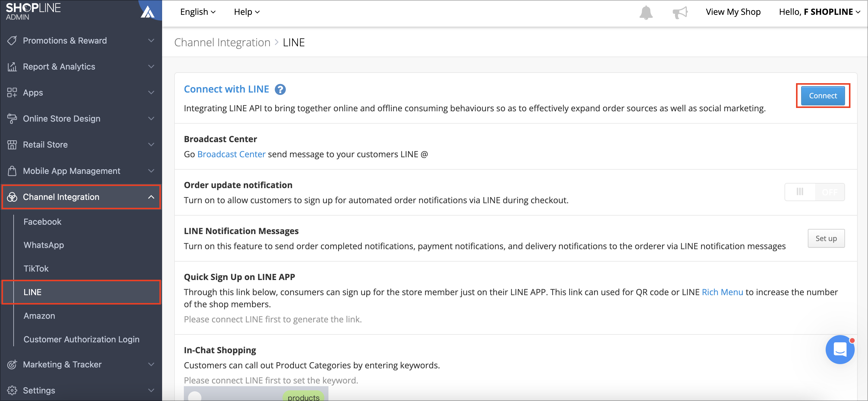Collapse the Channel Integration section
Viewport: 868px width, 401px height.
coord(151,197)
